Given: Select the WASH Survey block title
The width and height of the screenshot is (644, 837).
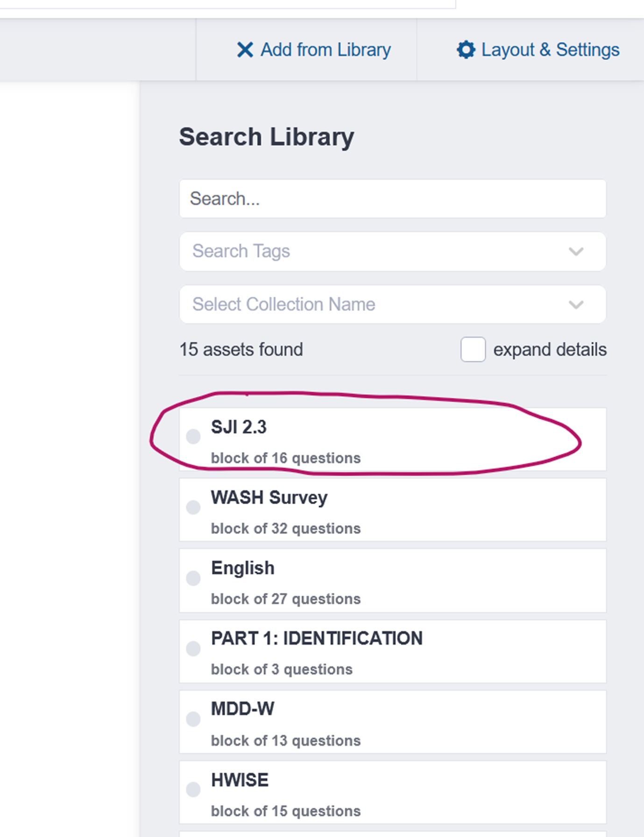Looking at the screenshot, I should point(269,498).
